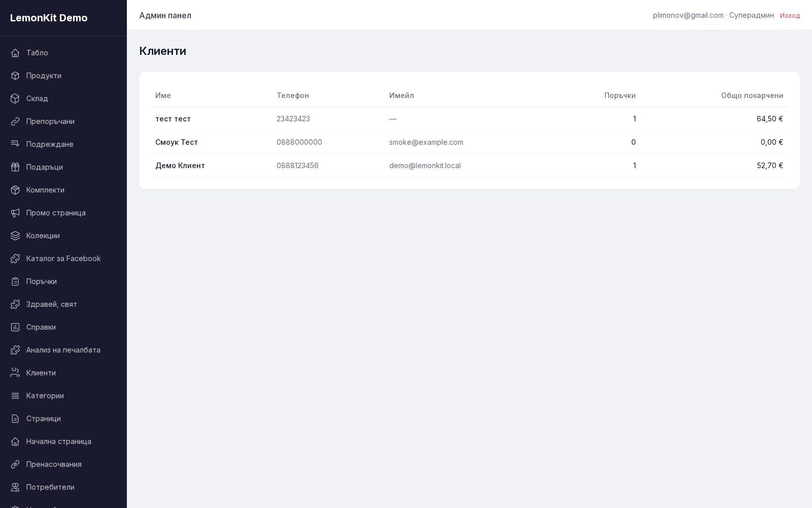Click the email smoke@example.com
Viewport: 812px width, 508px height.
click(426, 142)
